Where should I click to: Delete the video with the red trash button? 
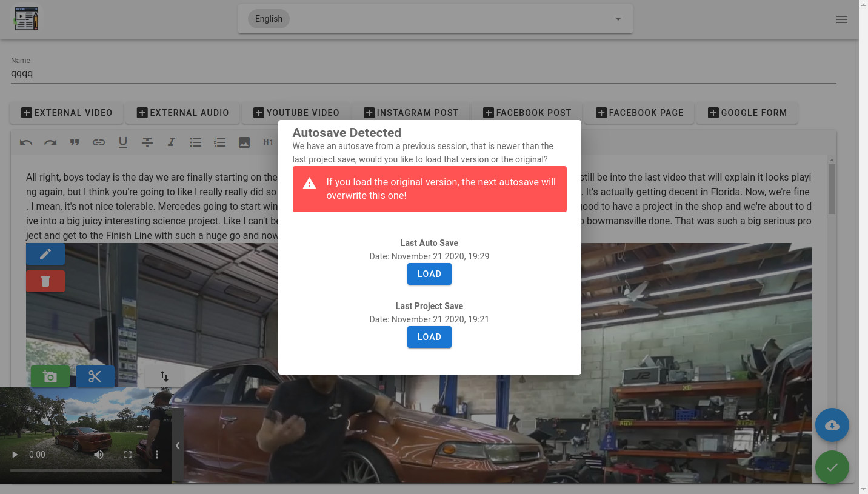coord(45,281)
